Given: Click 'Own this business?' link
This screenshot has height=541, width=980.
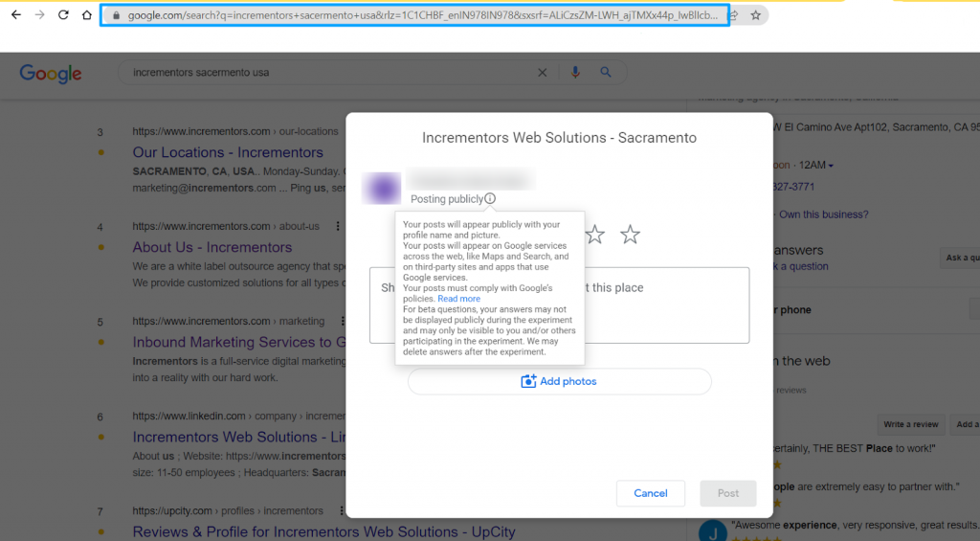Looking at the screenshot, I should 823,214.
